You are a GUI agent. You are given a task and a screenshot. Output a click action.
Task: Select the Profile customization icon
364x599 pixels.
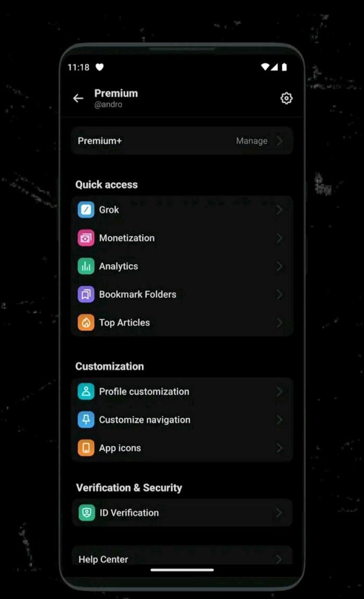coord(87,391)
